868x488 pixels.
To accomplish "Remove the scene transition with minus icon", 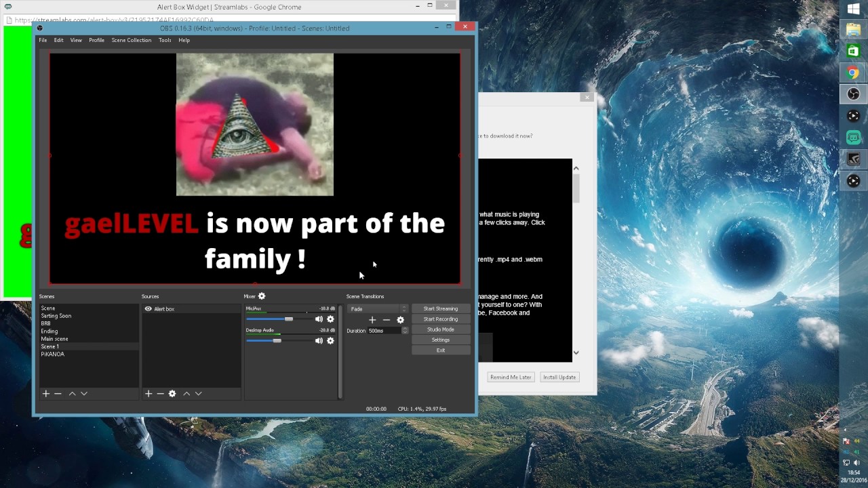I will tap(387, 320).
